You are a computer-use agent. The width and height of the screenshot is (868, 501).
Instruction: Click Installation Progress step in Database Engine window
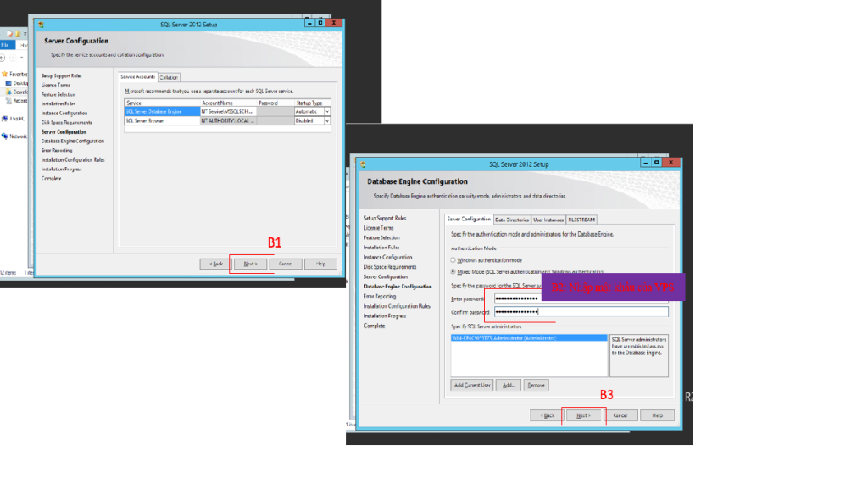tap(385, 316)
